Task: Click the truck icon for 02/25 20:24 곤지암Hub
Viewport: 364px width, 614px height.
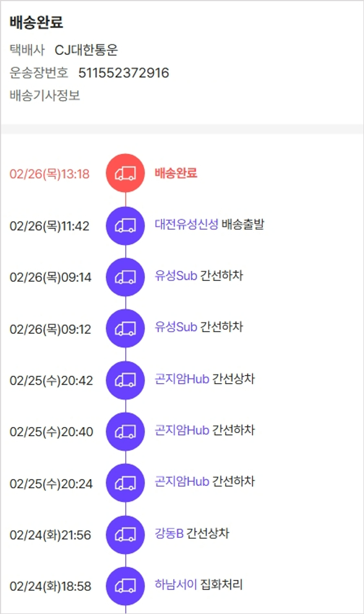Action: pos(125,483)
